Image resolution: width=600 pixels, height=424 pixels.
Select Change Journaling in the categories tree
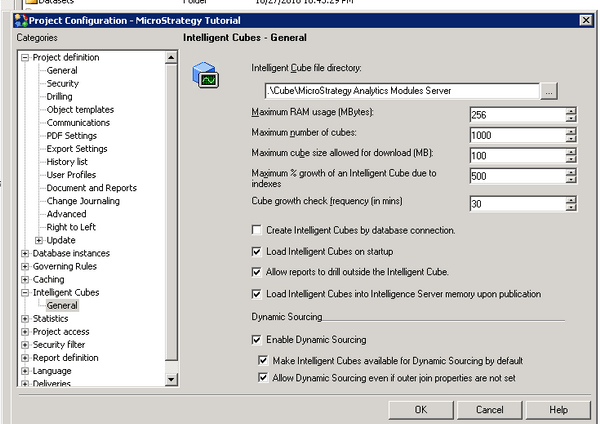(85, 201)
